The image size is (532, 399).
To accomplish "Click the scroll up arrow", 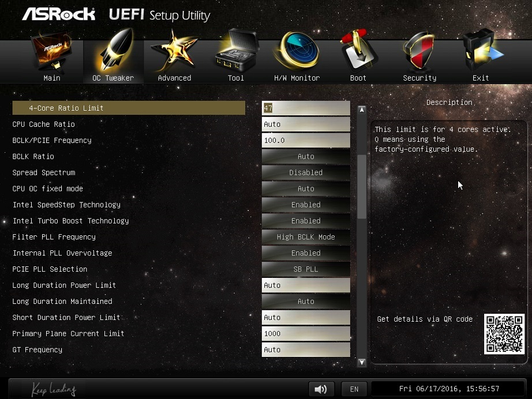I will tap(362, 110).
